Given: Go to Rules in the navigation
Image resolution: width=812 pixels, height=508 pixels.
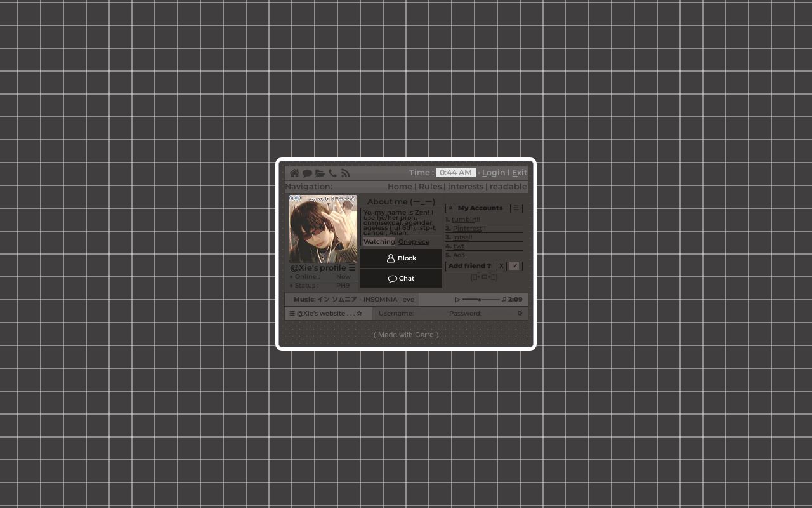Looking at the screenshot, I should click(x=429, y=186).
